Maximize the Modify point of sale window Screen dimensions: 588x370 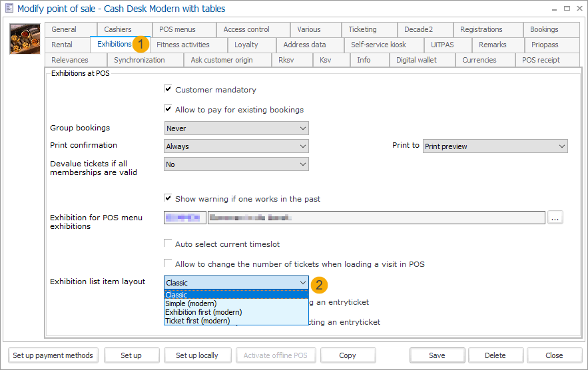567,9
